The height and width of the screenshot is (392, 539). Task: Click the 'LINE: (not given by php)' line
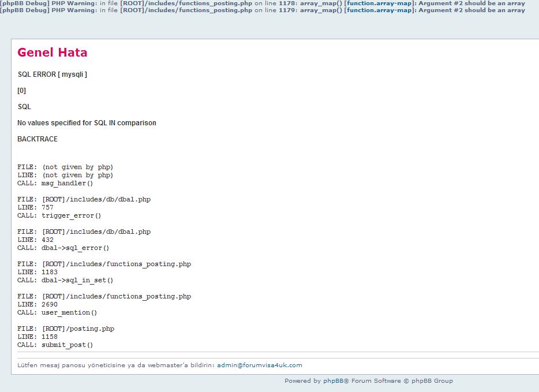point(65,175)
